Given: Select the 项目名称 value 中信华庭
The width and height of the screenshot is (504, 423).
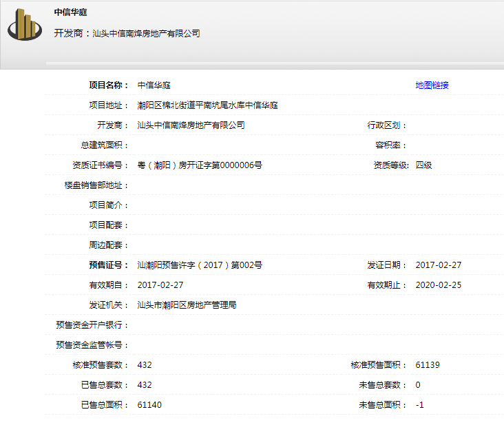Looking at the screenshot, I should tap(154, 85).
